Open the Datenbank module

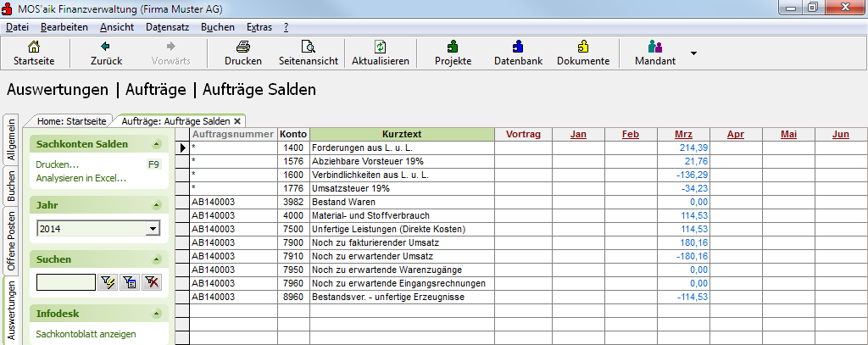point(518,47)
